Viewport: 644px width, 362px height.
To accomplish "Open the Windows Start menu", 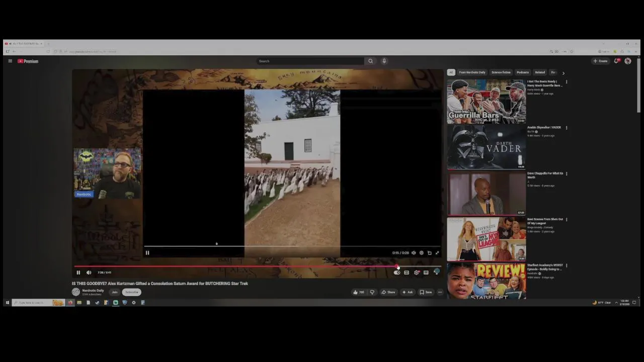I will click(x=7, y=303).
